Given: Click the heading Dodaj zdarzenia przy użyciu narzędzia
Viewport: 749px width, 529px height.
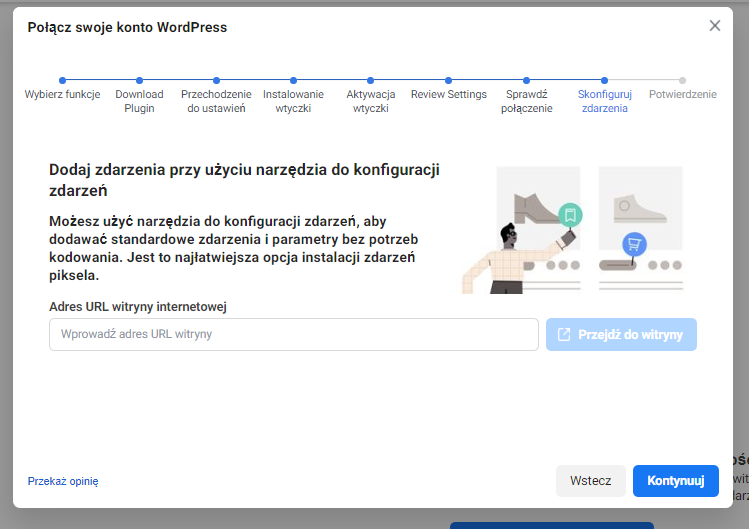Looking at the screenshot, I should (x=244, y=180).
